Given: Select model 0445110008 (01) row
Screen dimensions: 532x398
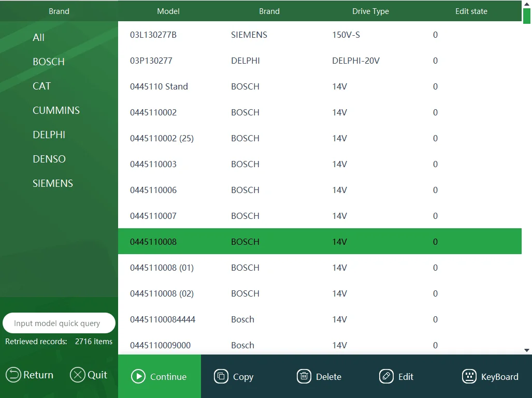Looking at the screenshot, I should pos(162,268).
